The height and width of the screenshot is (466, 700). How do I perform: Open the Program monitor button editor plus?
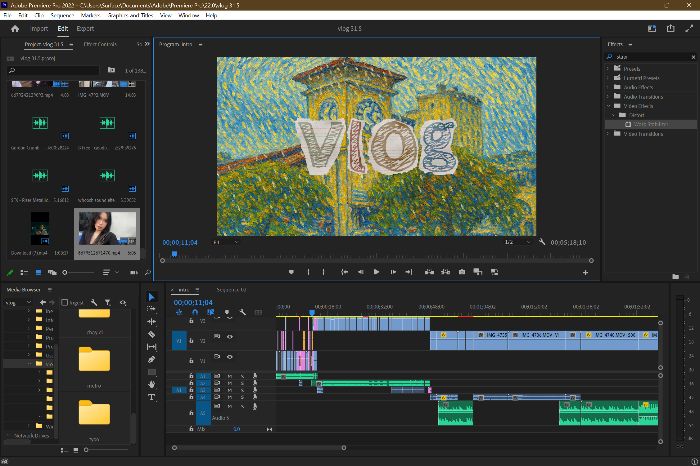(x=585, y=272)
